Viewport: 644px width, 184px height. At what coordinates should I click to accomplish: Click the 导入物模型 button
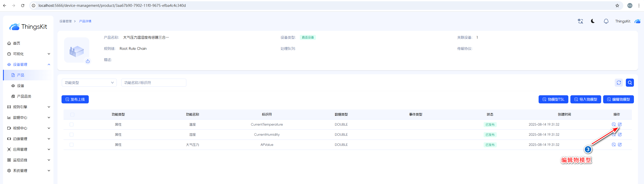click(x=586, y=99)
